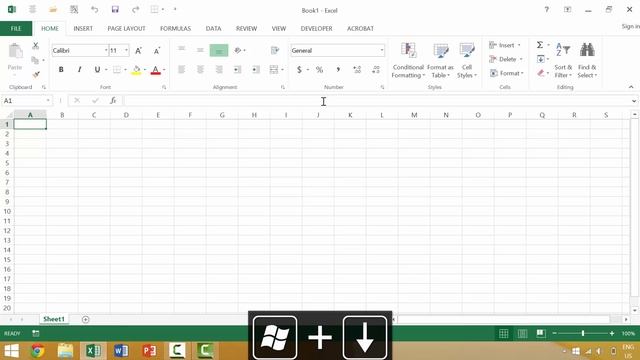The width and height of the screenshot is (640, 360).
Task: Open Find & Select menu
Action: click(x=587, y=60)
